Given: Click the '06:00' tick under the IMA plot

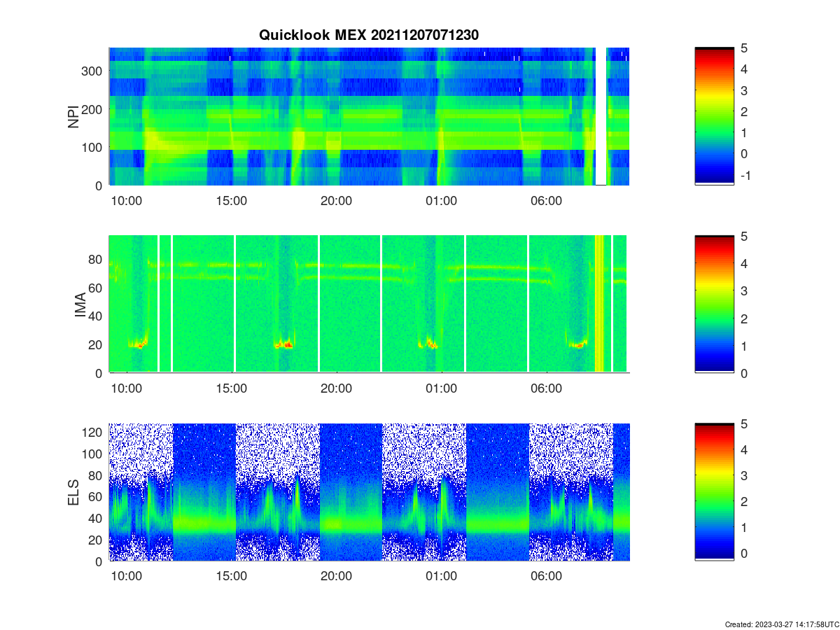Looking at the screenshot, I should [547, 388].
